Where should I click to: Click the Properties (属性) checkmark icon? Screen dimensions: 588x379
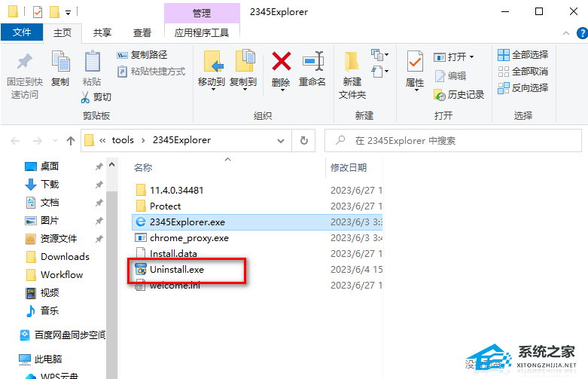tap(415, 62)
